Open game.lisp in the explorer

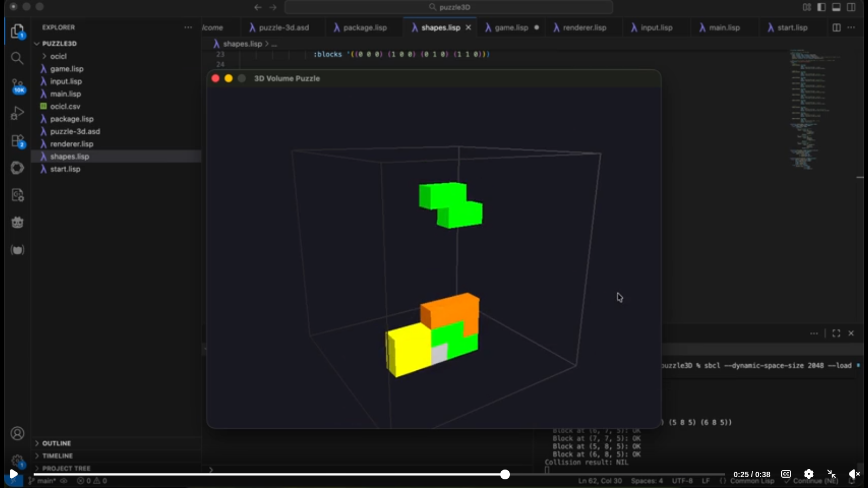coord(67,69)
